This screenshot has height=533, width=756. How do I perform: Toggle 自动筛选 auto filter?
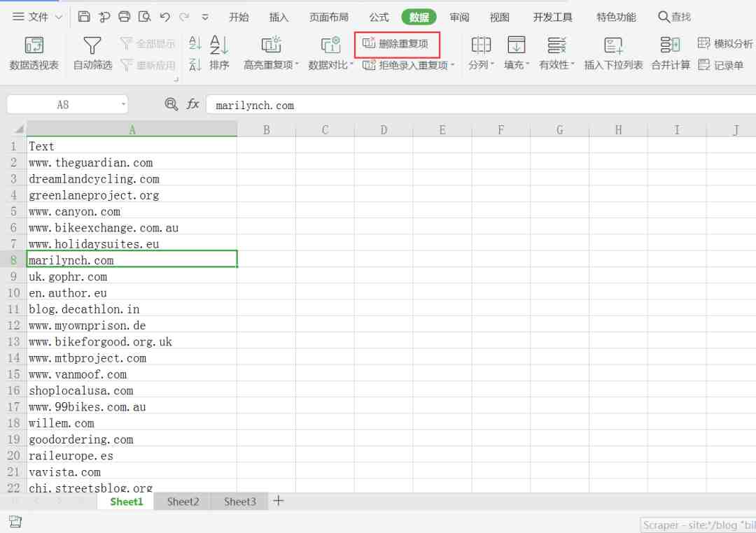click(92, 53)
